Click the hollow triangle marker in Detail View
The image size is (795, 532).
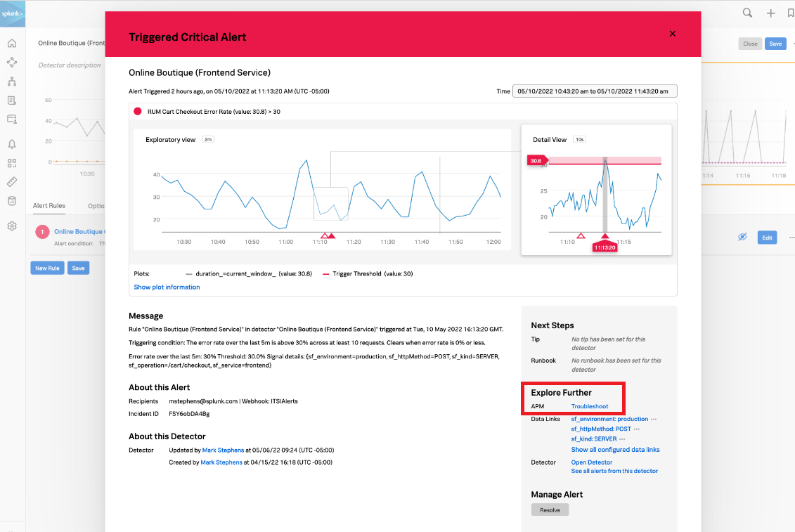(x=581, y=236)
